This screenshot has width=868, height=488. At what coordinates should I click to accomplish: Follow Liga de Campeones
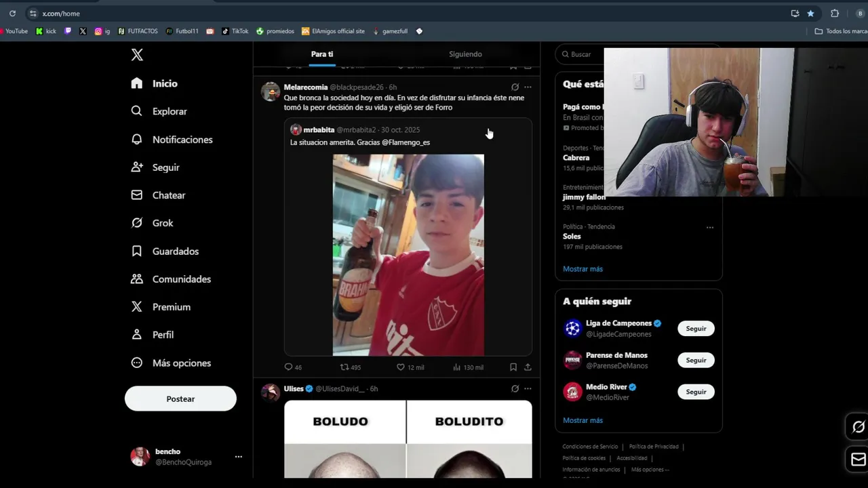tap(696, 329)
